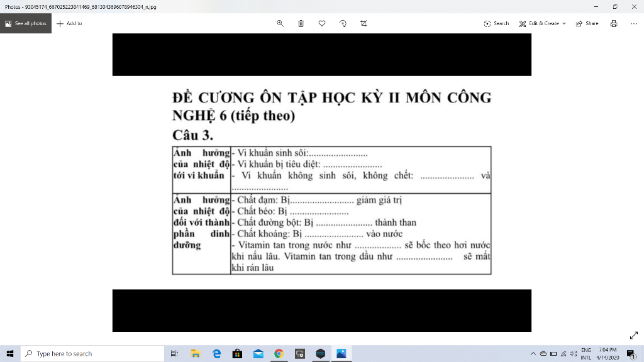Delete the photo with trash icon
Screen dimensions: 644x362
pyautogui.click(x=301, y=23)
